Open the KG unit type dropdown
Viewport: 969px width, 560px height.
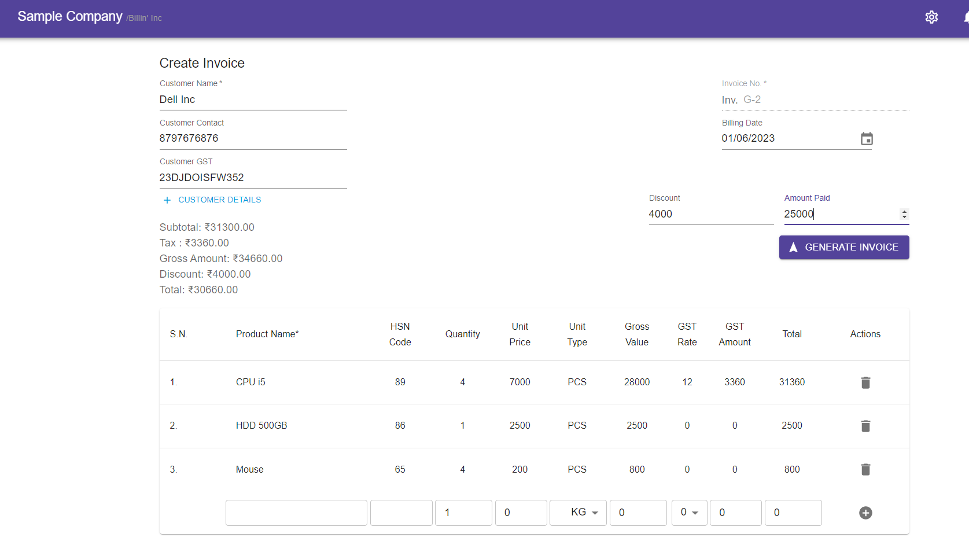point(578,513)
